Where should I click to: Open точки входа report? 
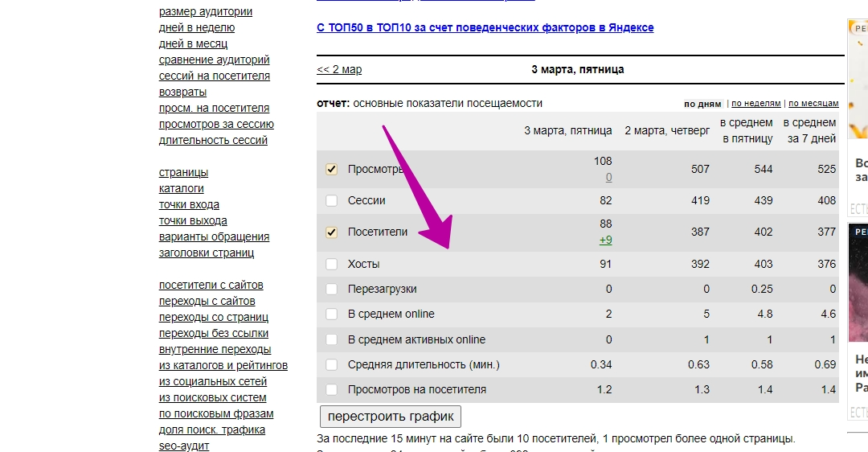click(189, 204)
